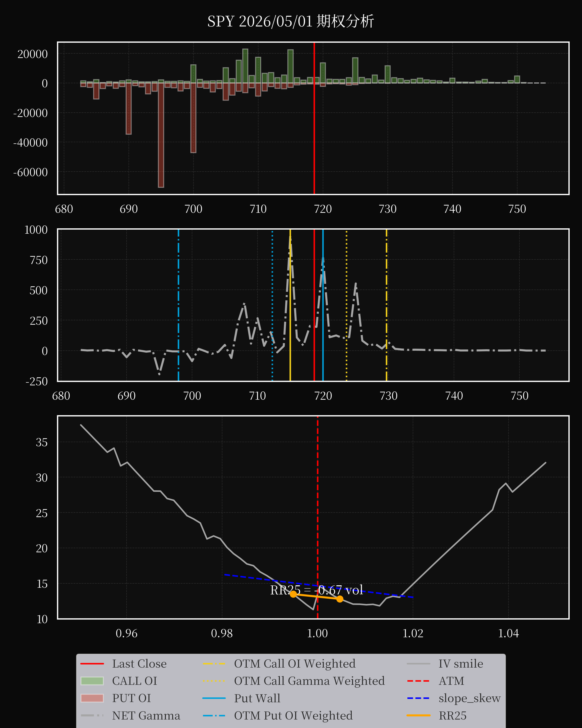582x728 pixels.
Task: Click the '0.98' x-axis label
Action: point(222,633)
